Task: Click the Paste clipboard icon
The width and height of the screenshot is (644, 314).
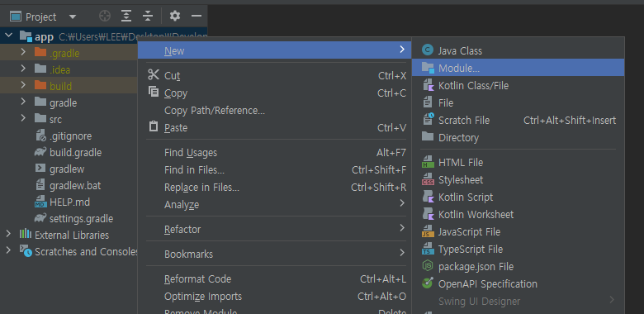Action: (154, 126)
